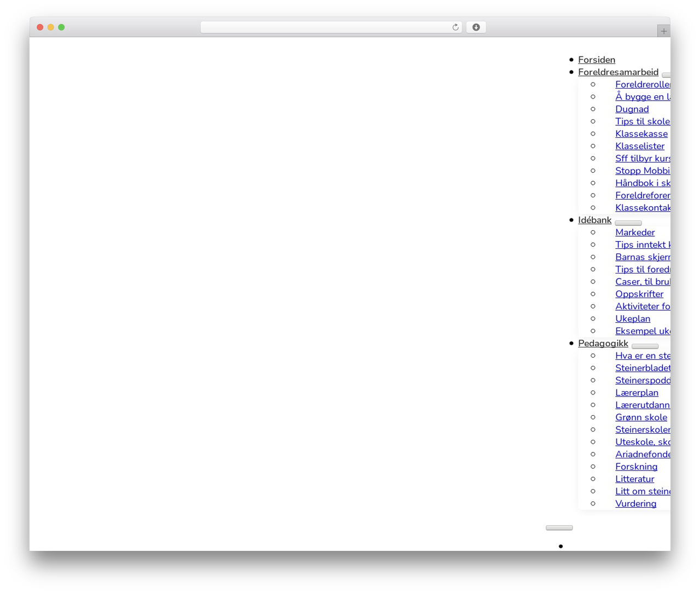
Task: Open the Markeder link
Action: click(x=635, y=232)
